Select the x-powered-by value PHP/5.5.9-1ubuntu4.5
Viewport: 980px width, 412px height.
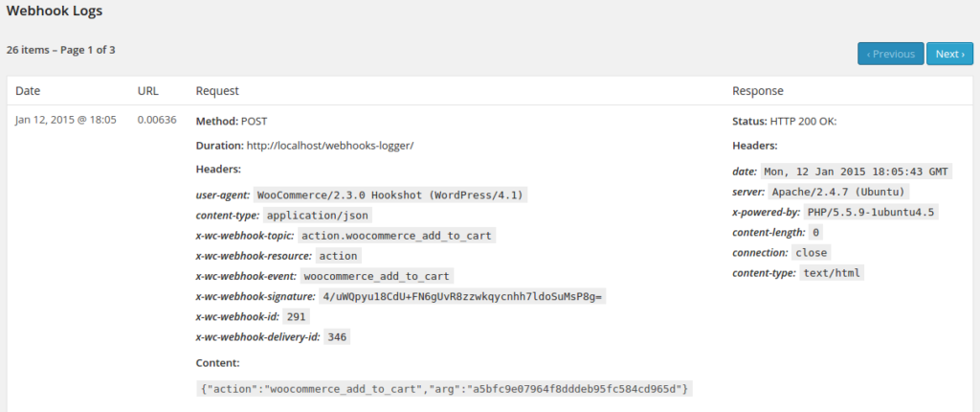click(x=871, y=212)
